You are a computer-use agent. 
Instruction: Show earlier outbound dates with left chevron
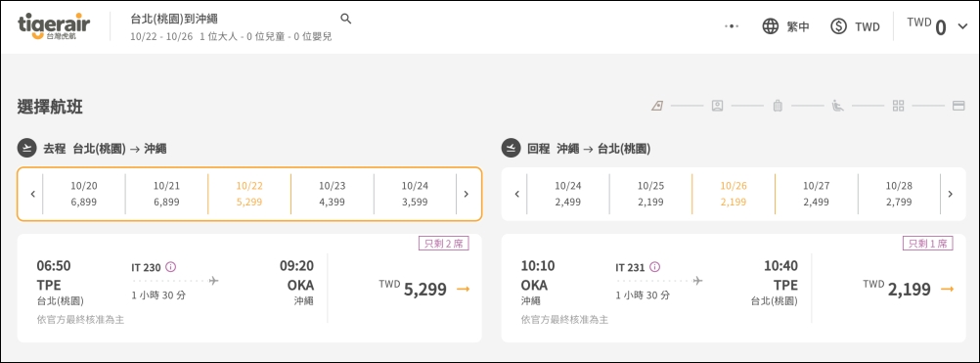point(32,194)
